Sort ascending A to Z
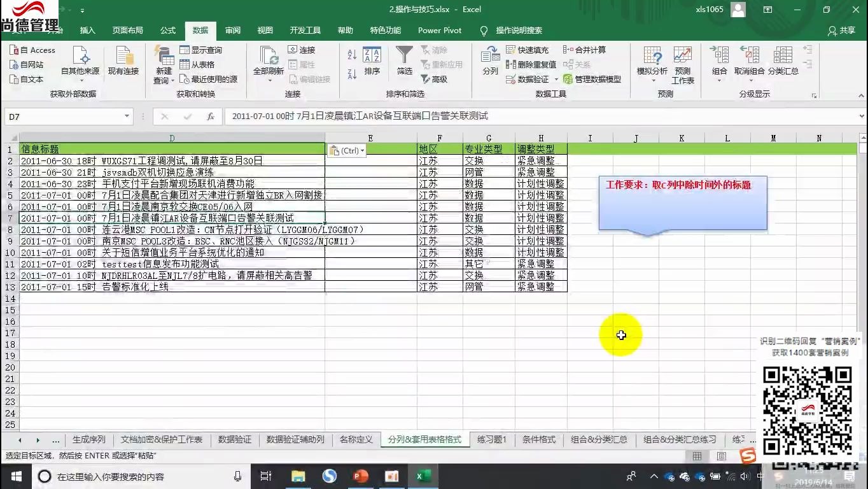The width and height of the screenshot is (868, 489). tap(352, 55)
